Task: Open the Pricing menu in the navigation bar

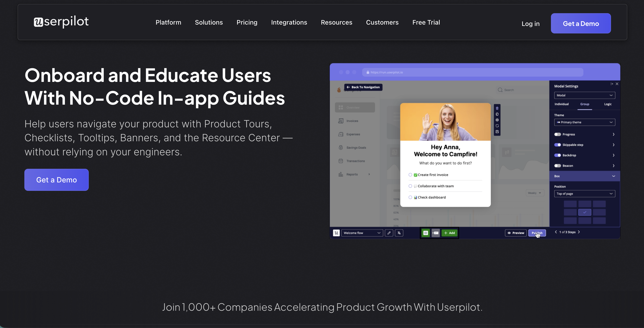Action: click(x=247, y=22)
